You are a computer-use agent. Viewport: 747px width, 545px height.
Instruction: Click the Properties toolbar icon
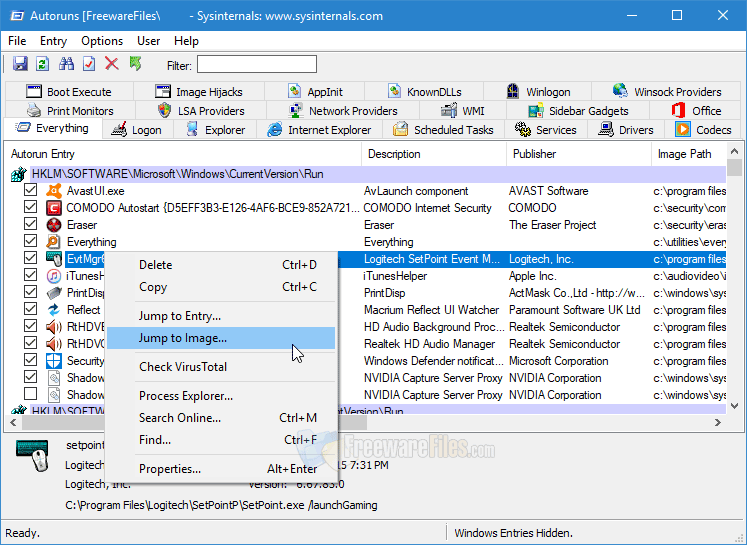(x=89, y=64)
